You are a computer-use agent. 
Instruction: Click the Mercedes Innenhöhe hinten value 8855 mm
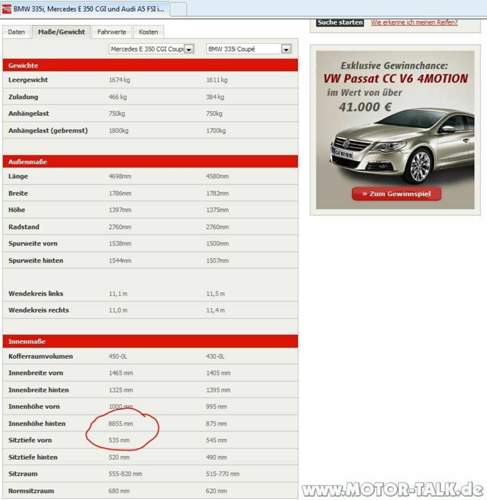pyautogui.click(x=121, y=424)
